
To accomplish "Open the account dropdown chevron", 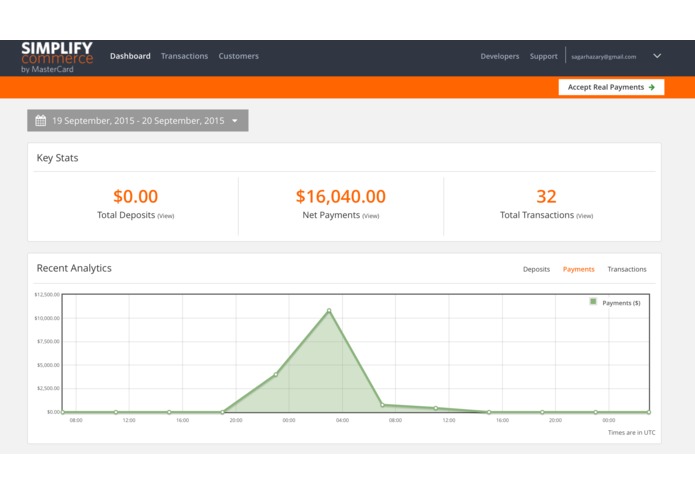I will coord(657,56).
